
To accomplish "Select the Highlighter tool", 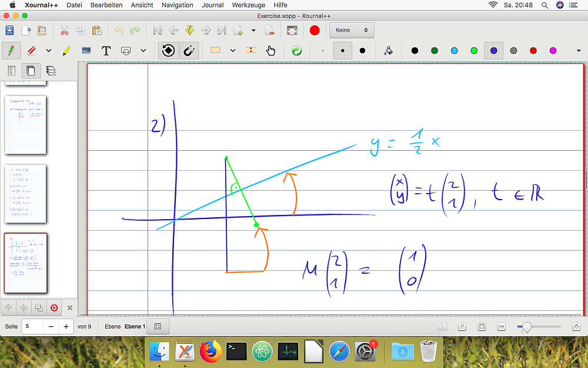I will [66, 50].
